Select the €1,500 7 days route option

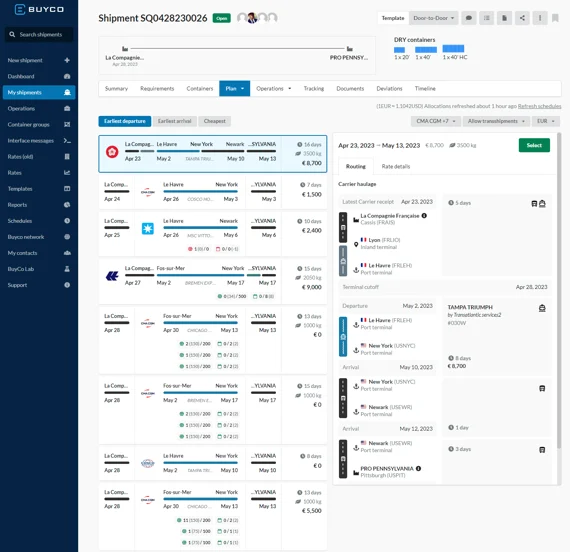(213, 192)
